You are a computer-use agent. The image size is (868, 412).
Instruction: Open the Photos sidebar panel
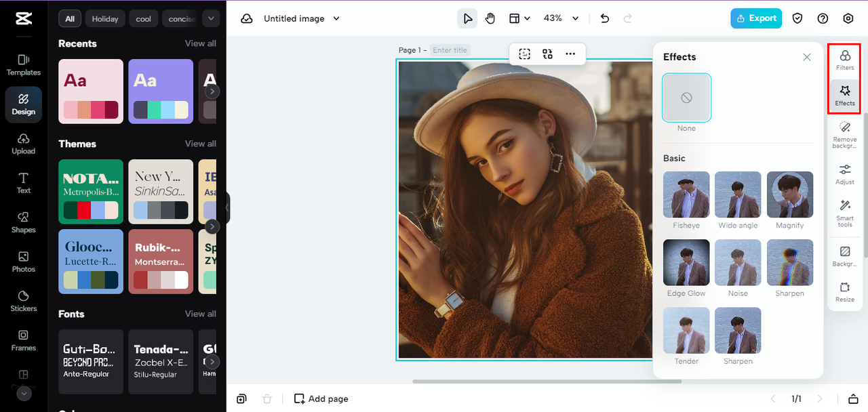tap(24, 262)
